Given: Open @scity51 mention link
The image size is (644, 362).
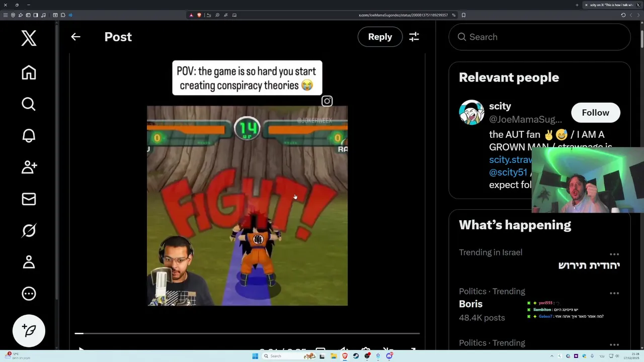Looking at the screenshot, I should point(508,172).
